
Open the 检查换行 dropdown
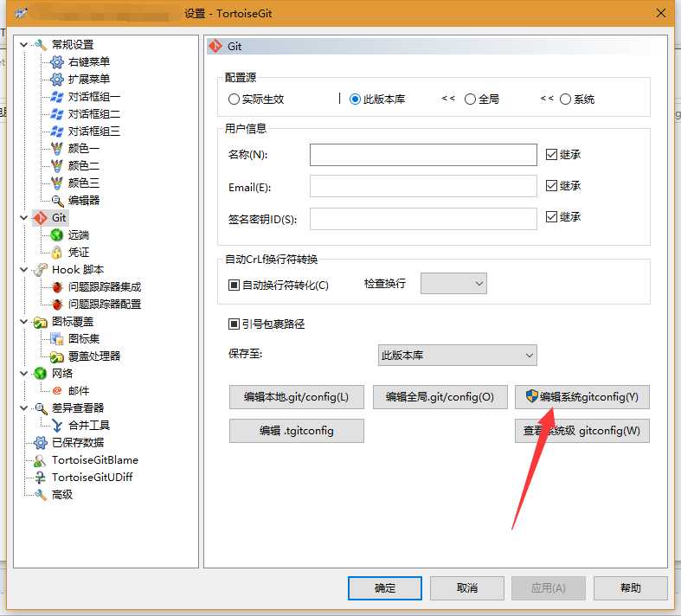[x=453, y=284]
